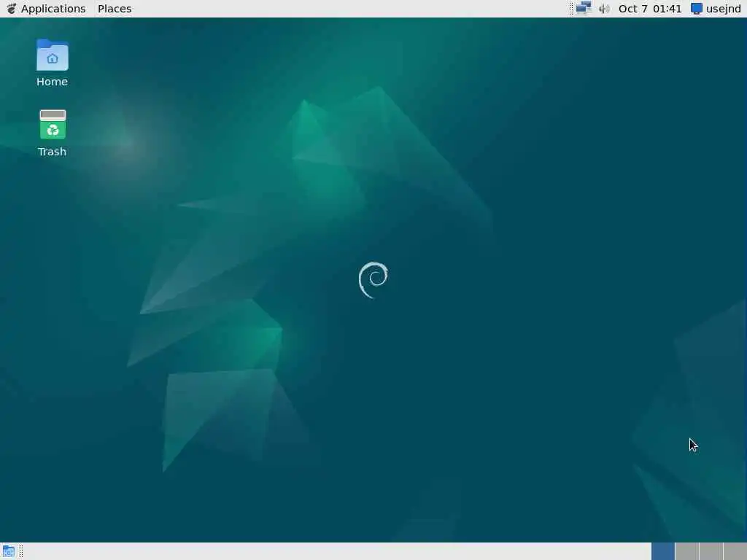Open the usejnd user menu
Image resolution: width=747 pixels, height=560 pixels.
coord(716,9)
